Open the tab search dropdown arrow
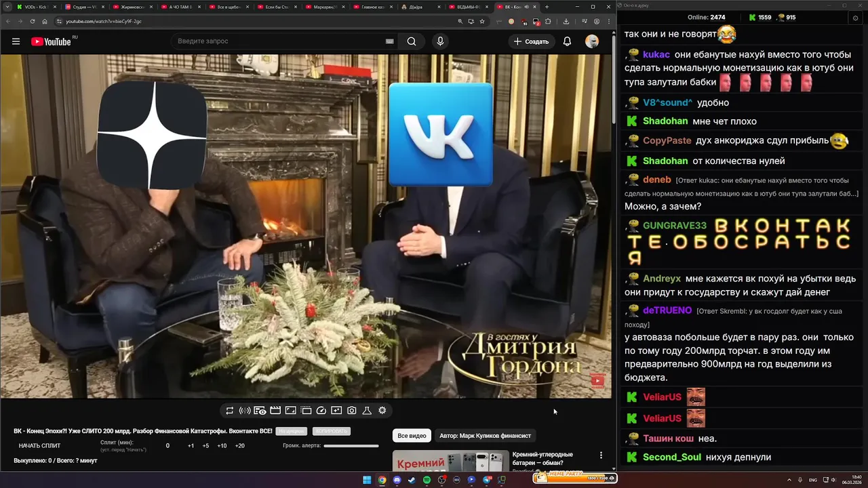This screenshot has height=488, width=868. [x=6, y=7]
